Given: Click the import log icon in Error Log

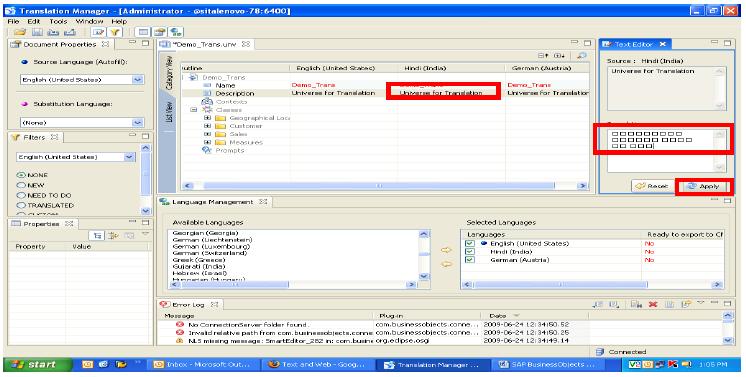Looking at the screenshot, I should pos(614,304).
